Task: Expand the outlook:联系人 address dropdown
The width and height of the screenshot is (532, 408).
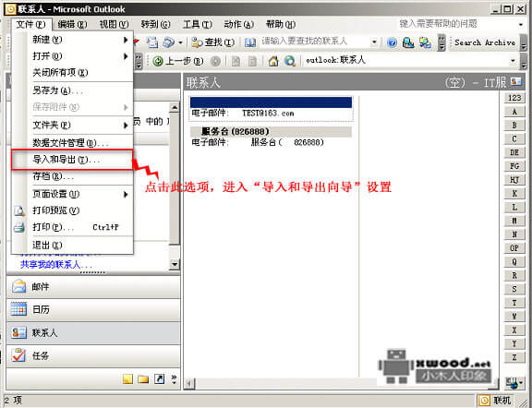Action: (513, 61)
